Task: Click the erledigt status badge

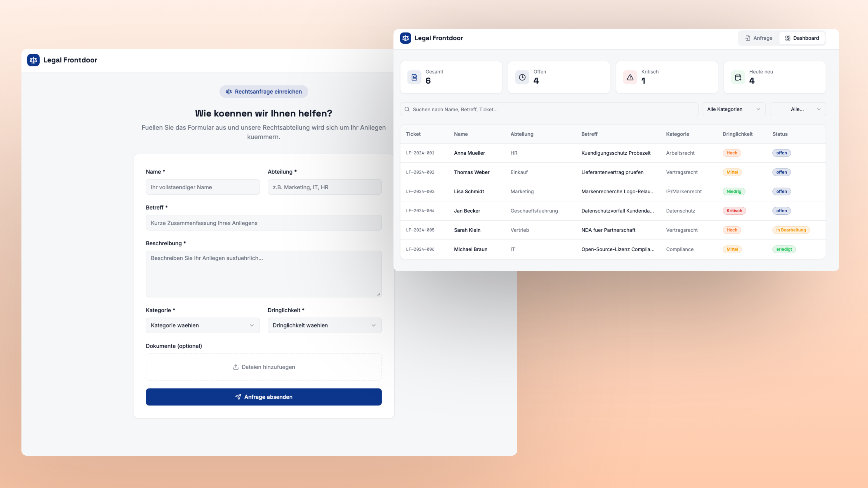Action: [x=784, y=249]
